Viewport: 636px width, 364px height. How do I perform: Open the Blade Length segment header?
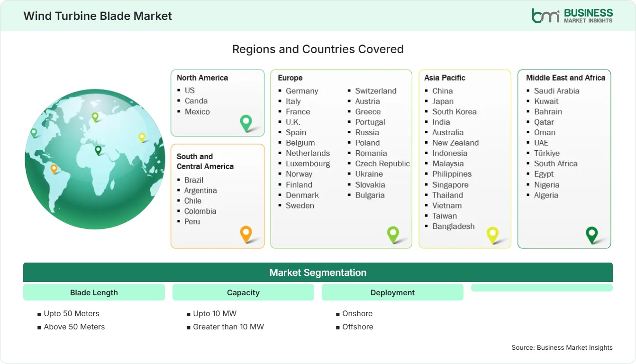(94, 292)
